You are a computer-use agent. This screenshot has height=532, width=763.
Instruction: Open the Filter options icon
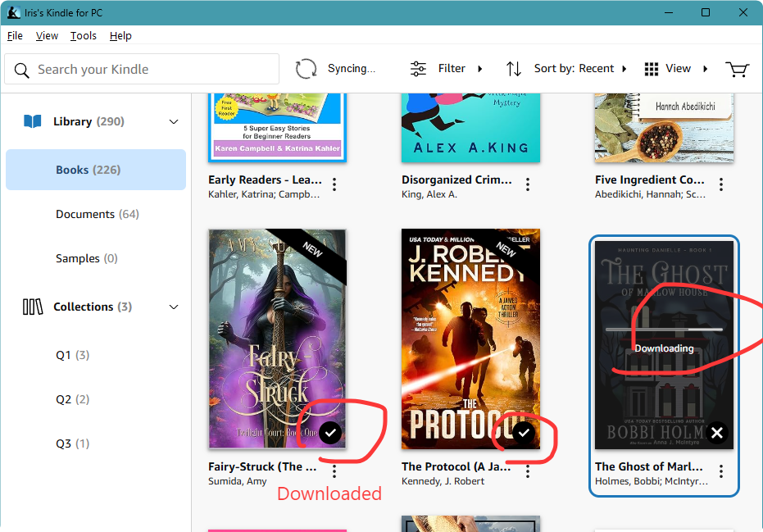click(418, 68)
